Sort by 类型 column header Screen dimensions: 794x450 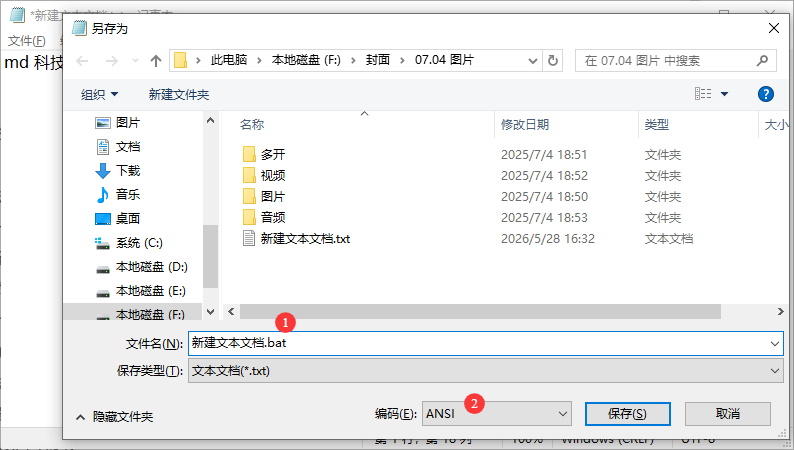pos(657,125)
